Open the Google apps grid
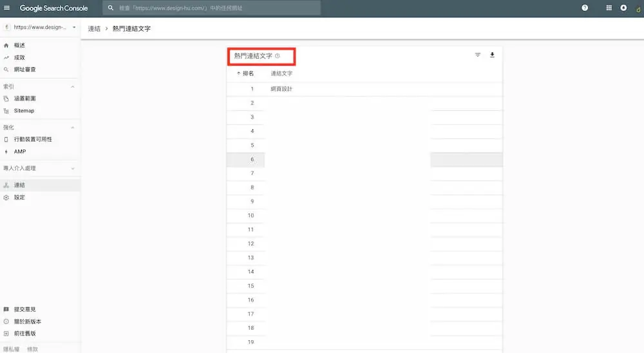The image size is (644, 353). [x=609, y=8]
